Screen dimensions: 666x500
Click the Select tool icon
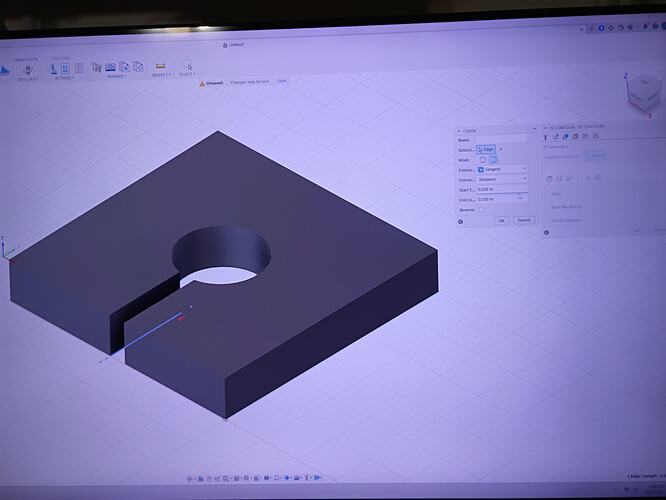[x=186, y=65]
